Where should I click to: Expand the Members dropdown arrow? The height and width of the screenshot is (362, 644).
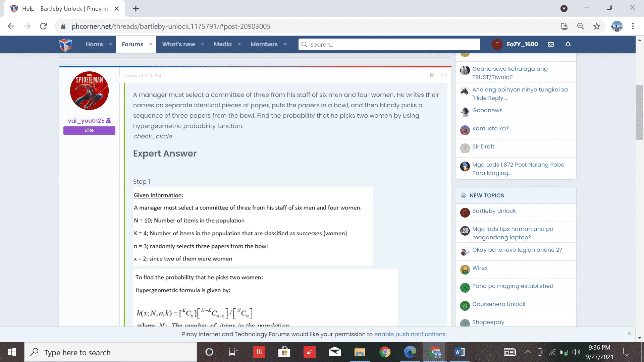(x=285, y=44)
